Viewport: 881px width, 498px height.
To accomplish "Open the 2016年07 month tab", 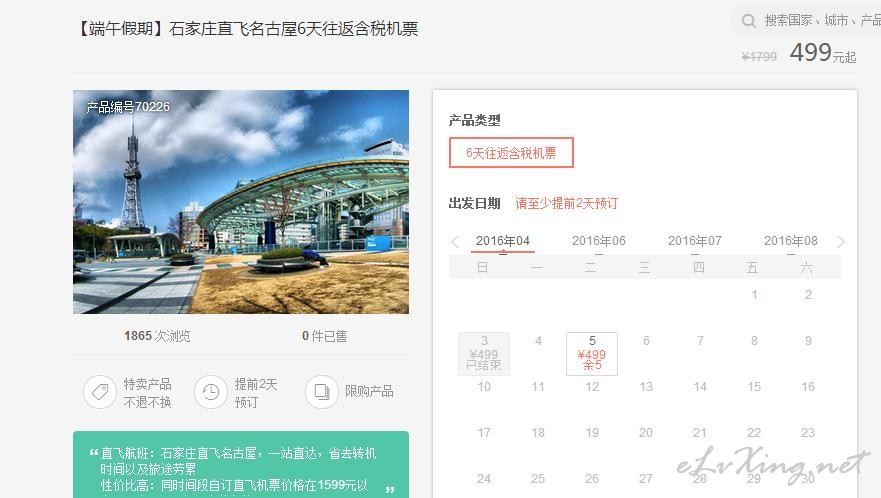I will [694, 241].
